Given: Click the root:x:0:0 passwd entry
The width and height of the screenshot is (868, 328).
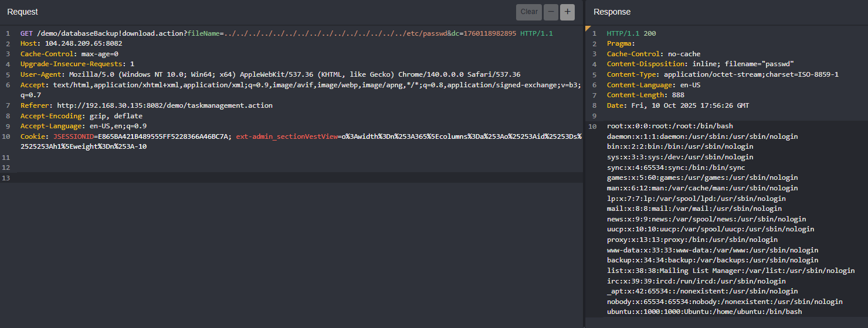Looking at the screenshot, I should [670, 126].
